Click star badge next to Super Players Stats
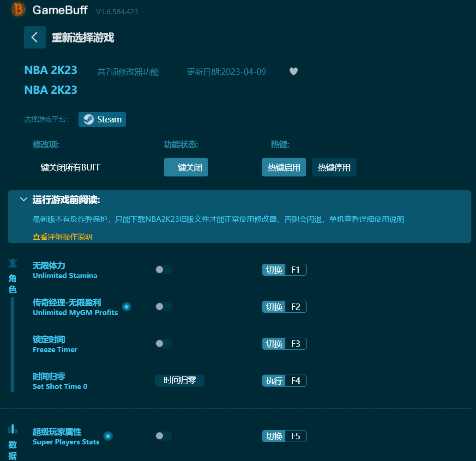This screenshot has width=476, height=461. [x=108, y=436]
